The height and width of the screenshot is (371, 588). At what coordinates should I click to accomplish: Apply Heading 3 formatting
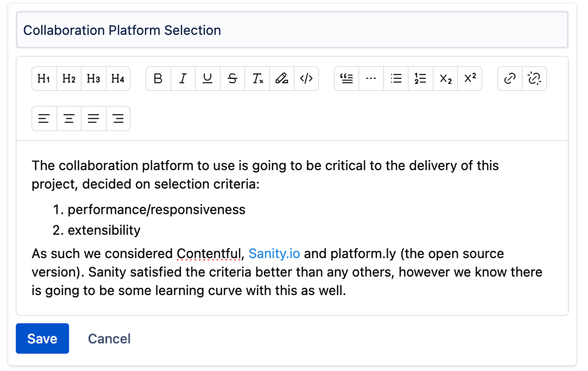(94, 79)
